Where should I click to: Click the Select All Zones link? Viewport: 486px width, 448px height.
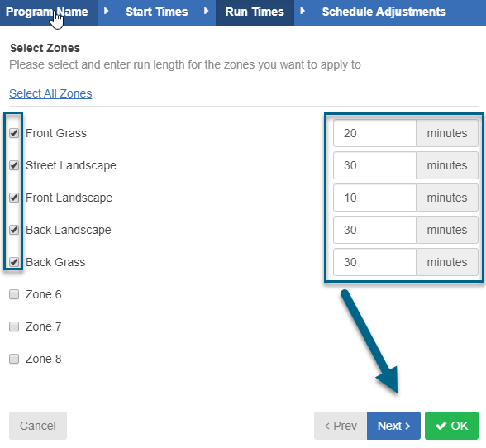[50, 93]
